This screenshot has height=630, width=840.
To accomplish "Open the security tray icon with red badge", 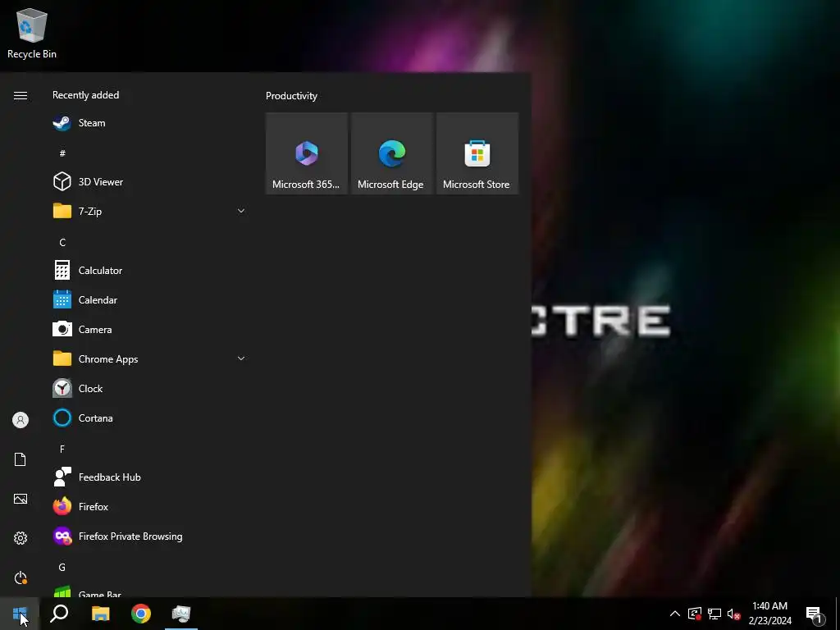I will tap(695, 614).
